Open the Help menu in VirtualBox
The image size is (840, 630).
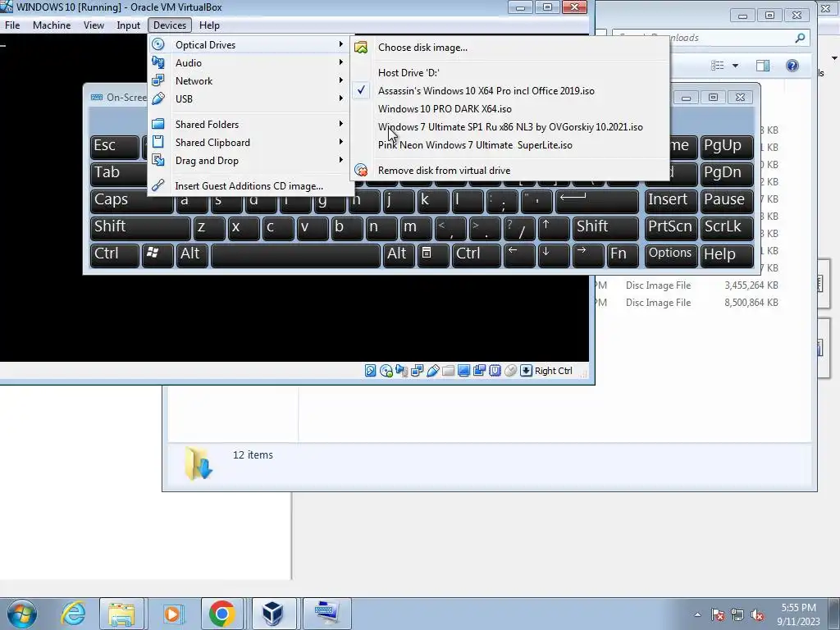click(209, 25)
